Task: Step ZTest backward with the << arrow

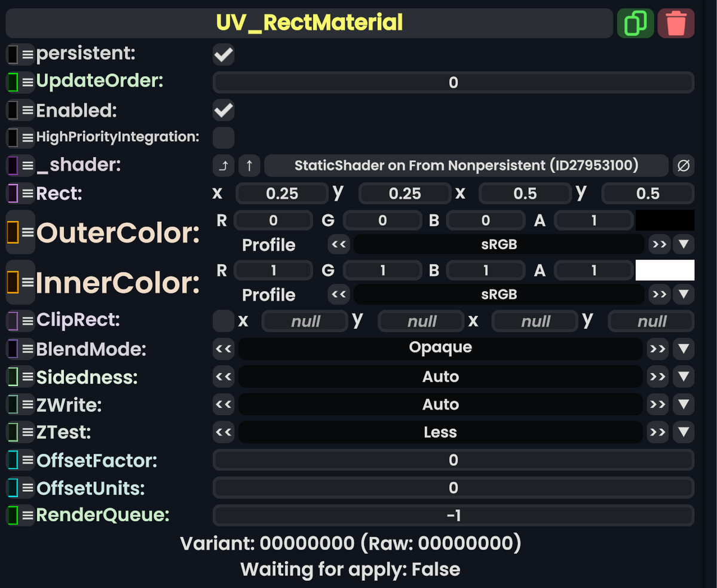Action: tap(223, 432)
